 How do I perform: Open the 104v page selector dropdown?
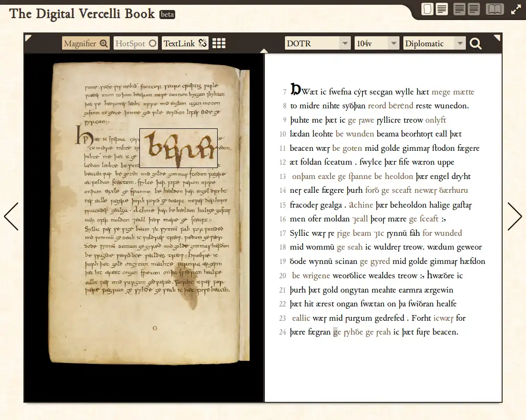tap(377, 43)
